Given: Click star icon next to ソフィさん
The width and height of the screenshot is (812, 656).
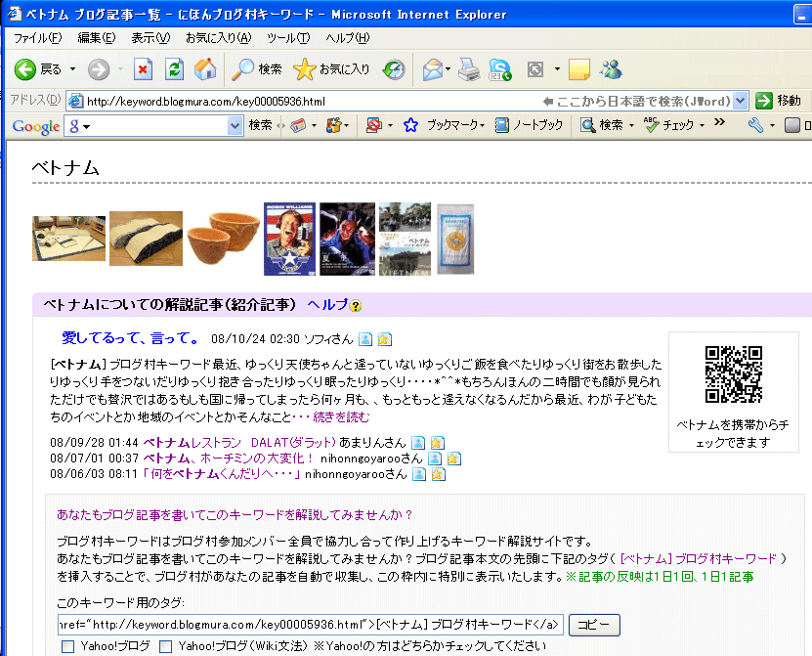Looking at the screenshot, I should pos(384,339).
